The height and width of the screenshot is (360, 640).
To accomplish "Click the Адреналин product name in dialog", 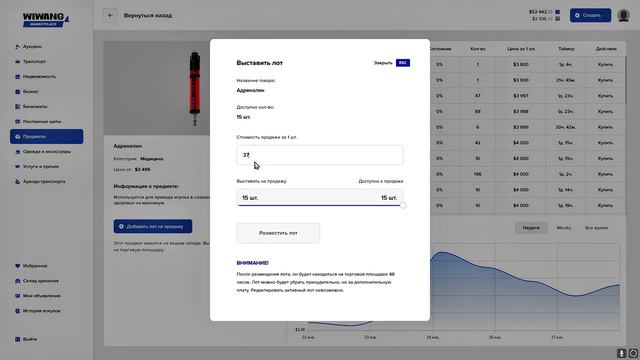I will [x=250, y=90].
